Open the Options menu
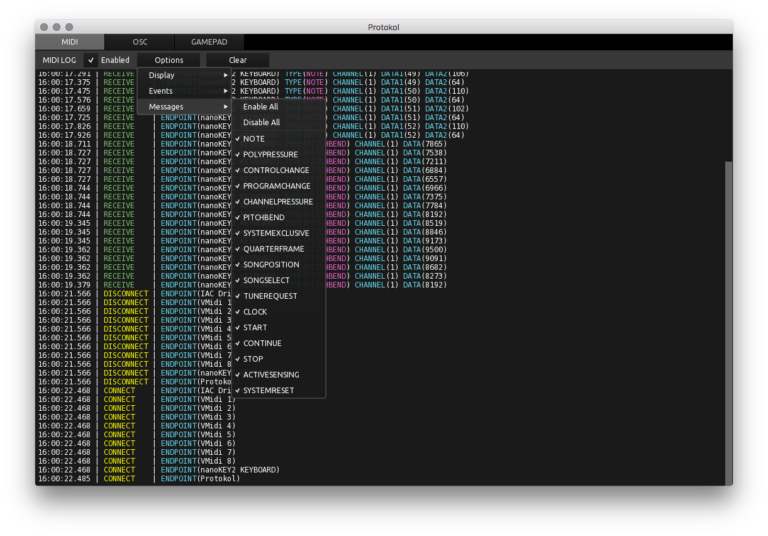Image resolution: width=768 pixels, height=536 pixels. (168, 60)
